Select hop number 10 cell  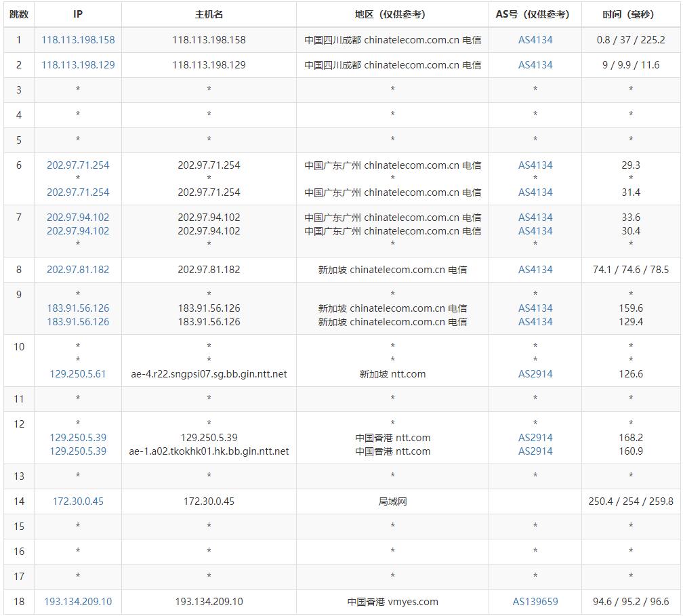pos(19,361)
